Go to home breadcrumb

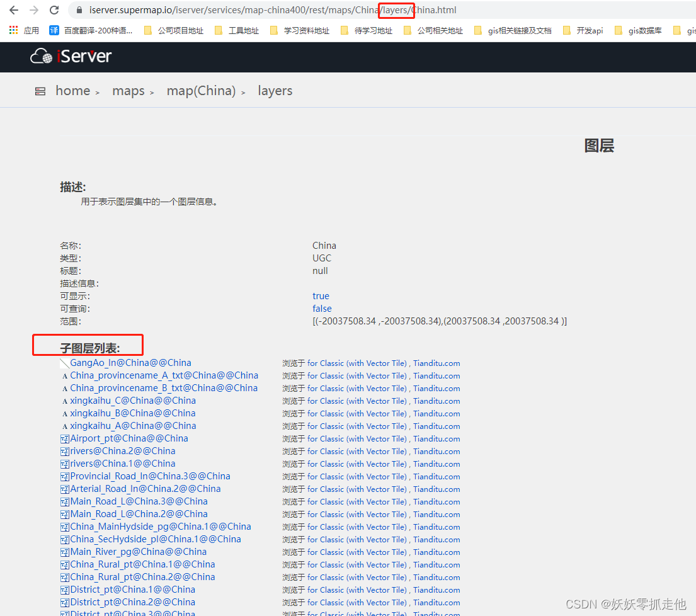click(x=73, y=91)
